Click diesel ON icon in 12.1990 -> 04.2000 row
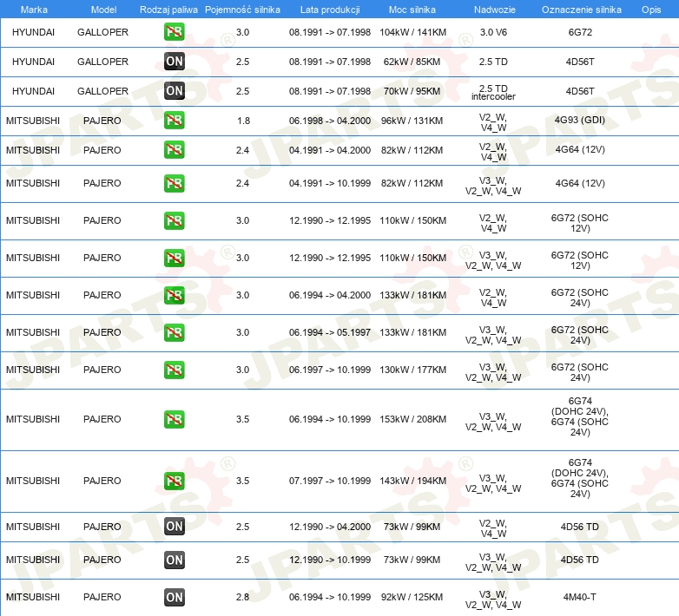This screenshot has height=616, width=679. point(174,527)
